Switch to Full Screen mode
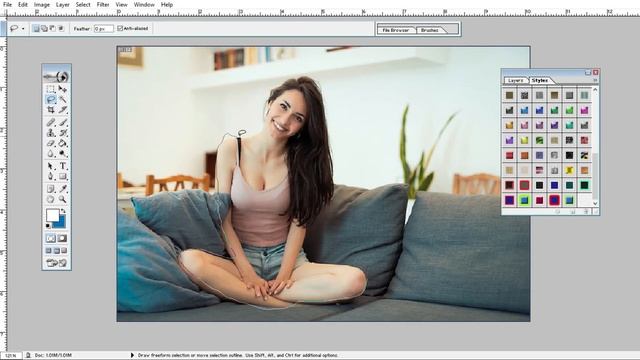This screenshot has width=640, height=360. (64, 251)
